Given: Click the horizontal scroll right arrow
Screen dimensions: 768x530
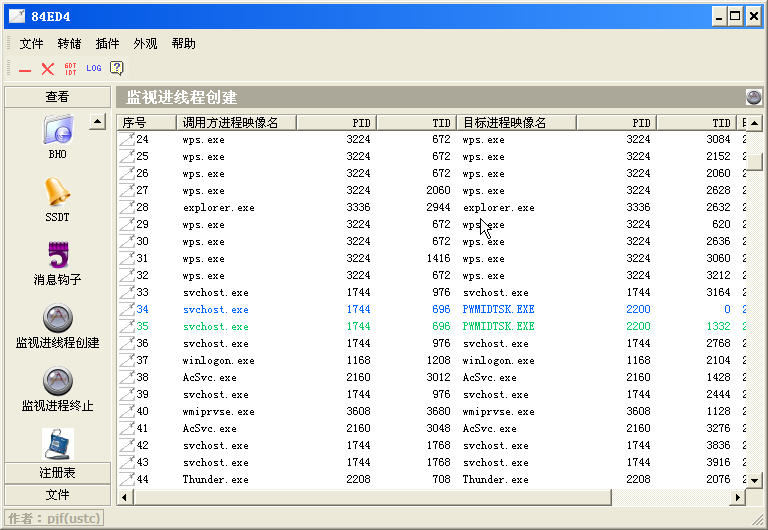Looking at the screenshot, I should click(738, 497).
